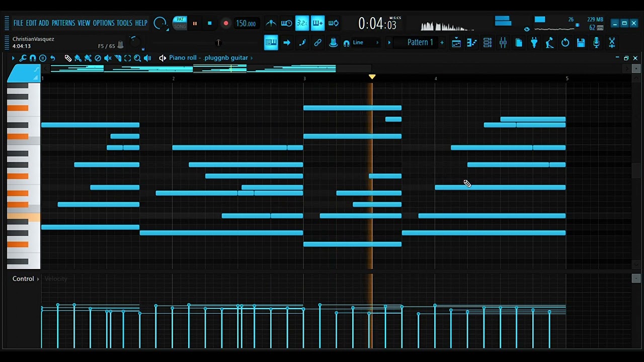The image size is (644, 362).
Task: Click the playhead marker on timeline
Action: click(372, 77)
